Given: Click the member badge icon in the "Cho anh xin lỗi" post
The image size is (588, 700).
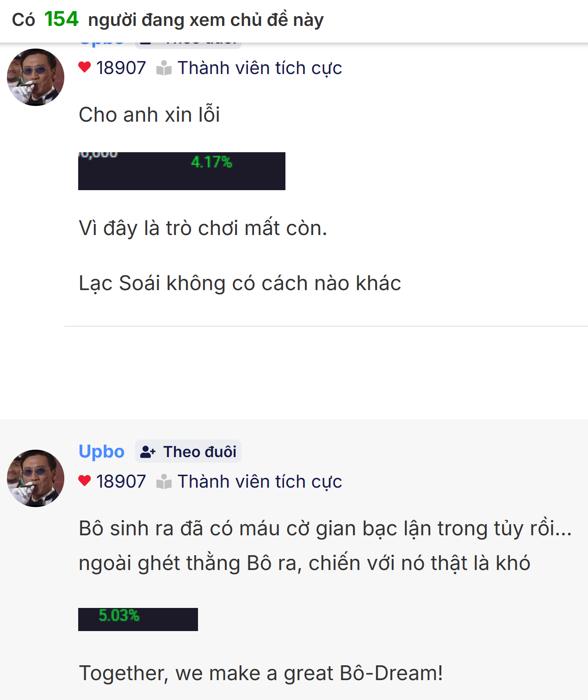Looking at the screenshot, I should [164, 68].
